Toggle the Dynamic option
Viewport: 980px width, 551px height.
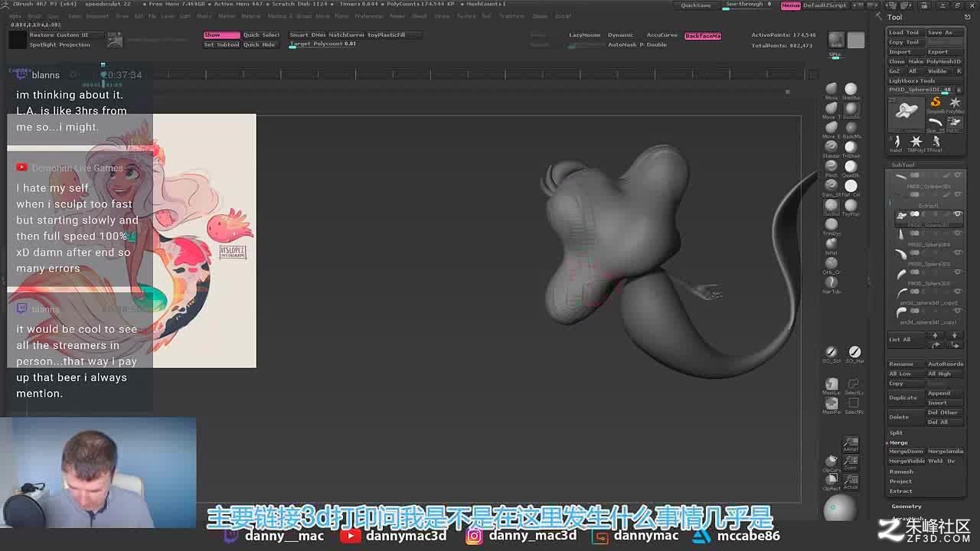tap(620, 35)
